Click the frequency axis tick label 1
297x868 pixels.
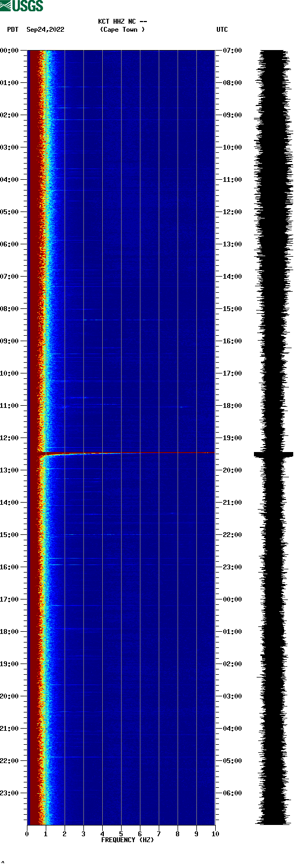click(46, 834)
